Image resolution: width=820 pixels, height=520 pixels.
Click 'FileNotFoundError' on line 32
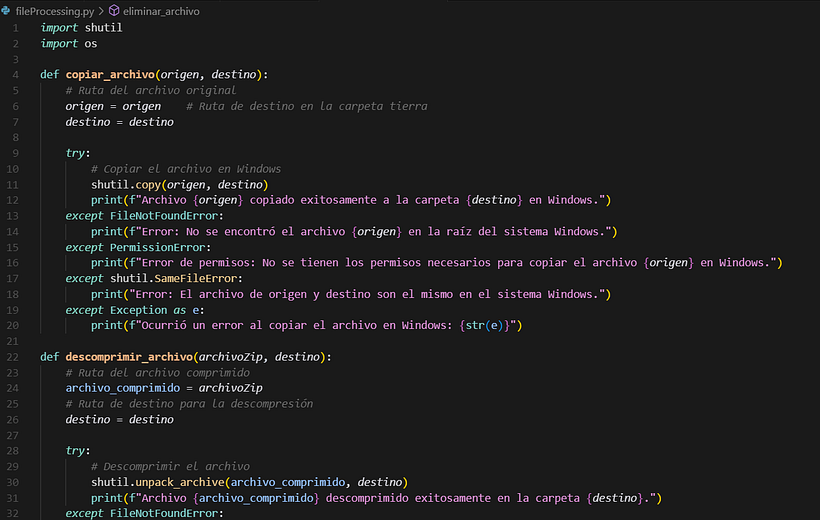(x=164, y=513)
